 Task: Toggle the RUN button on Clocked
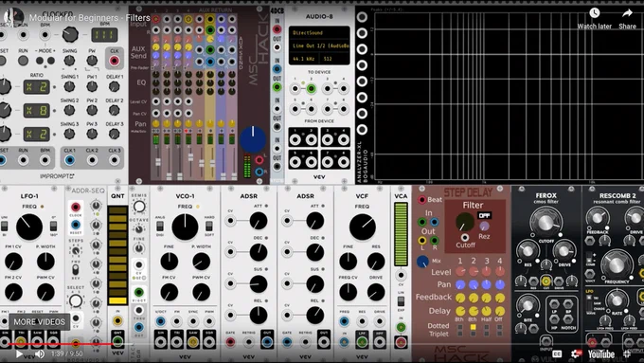(24, 61)
